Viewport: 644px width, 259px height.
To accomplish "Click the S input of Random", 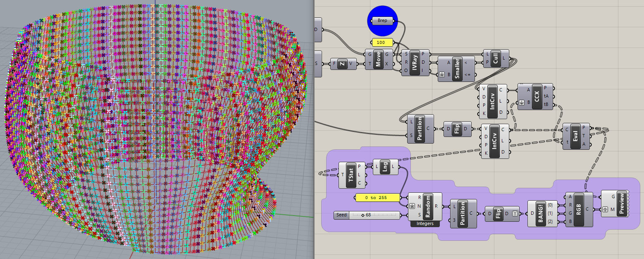I will pos(419,214).
